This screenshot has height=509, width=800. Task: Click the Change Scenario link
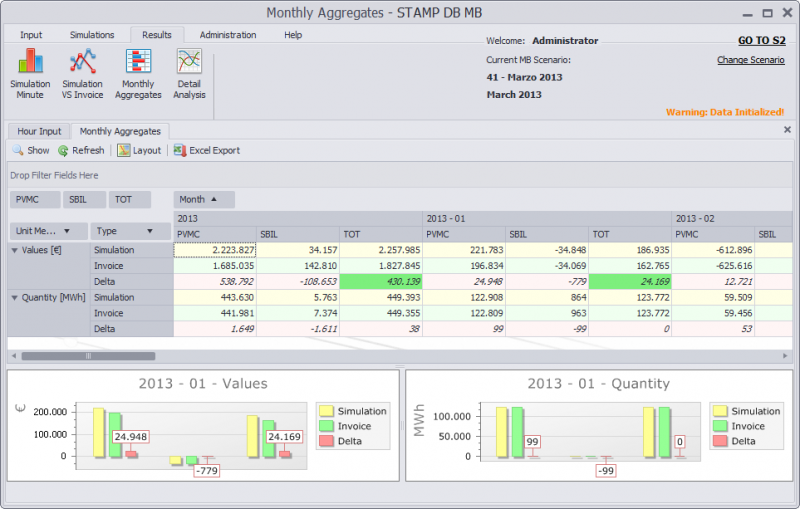click(750, 60)
